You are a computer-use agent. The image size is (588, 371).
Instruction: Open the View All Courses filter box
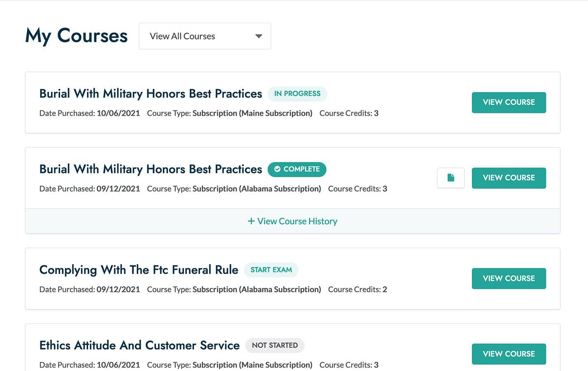coord(205,36)
